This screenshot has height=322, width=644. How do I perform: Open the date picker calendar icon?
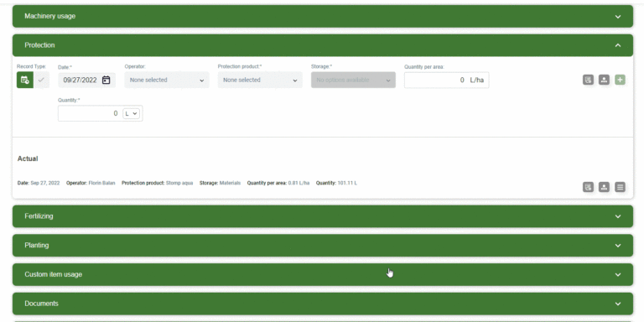coord(106,80)
